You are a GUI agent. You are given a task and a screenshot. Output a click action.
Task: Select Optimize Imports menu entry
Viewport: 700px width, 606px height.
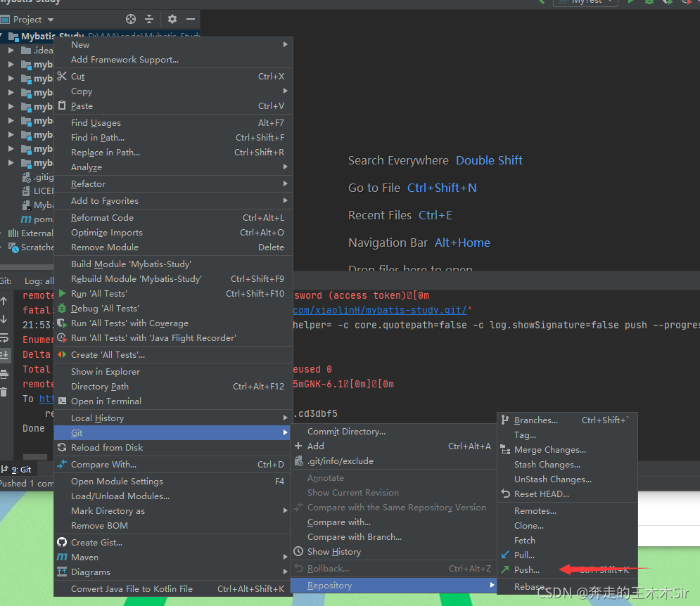[x=173, y=232]
